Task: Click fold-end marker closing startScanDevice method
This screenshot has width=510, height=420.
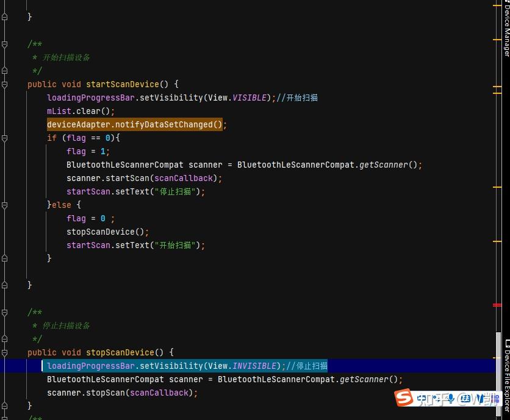Action: tap(4, 285)
